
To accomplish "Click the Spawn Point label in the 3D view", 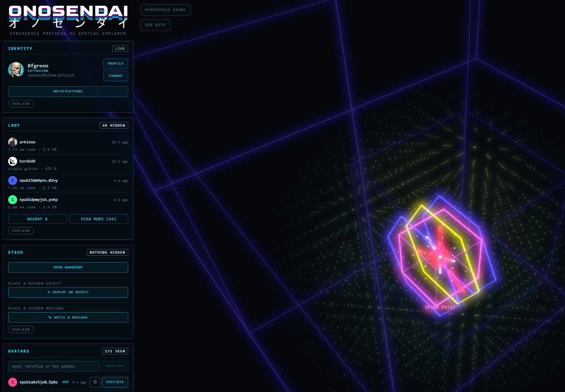I will pos(440,307).
